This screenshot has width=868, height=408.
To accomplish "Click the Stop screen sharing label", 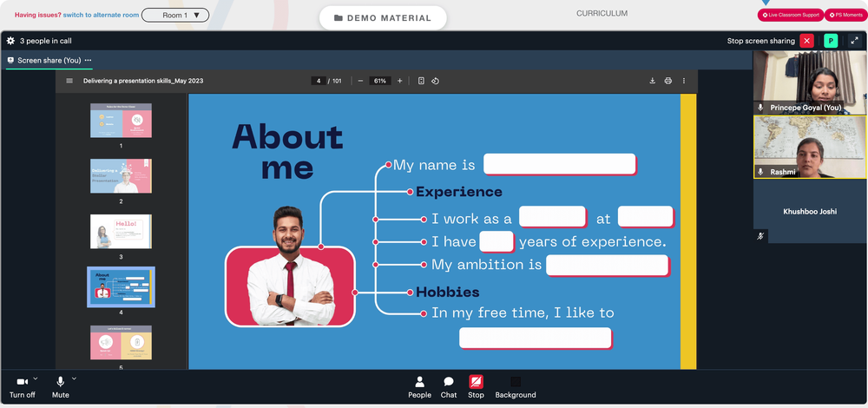I will click(x=760, y=41).
